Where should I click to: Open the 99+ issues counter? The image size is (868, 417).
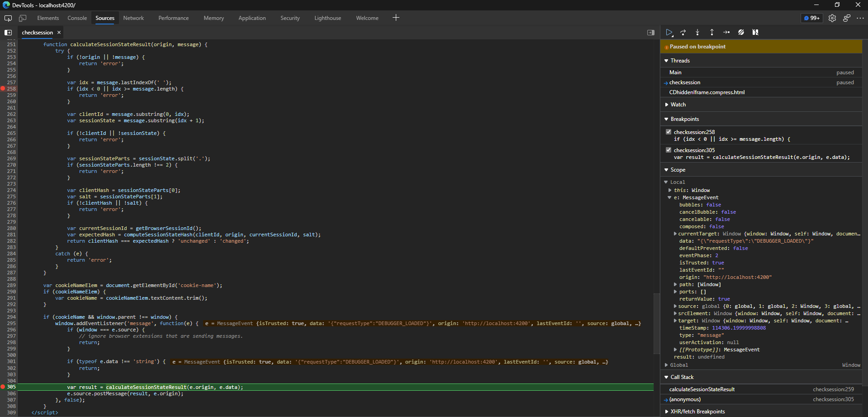(x=812, y=18)
